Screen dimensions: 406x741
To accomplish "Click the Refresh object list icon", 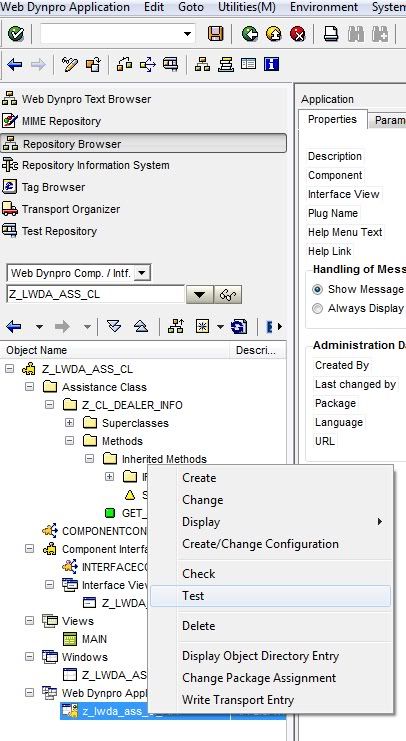I will click(x=239, y=326).
